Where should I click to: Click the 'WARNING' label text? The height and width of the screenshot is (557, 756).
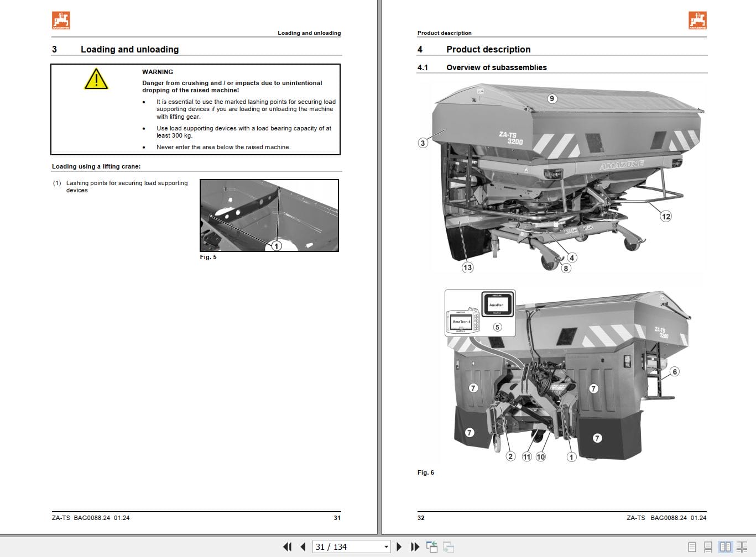[158, 72]
